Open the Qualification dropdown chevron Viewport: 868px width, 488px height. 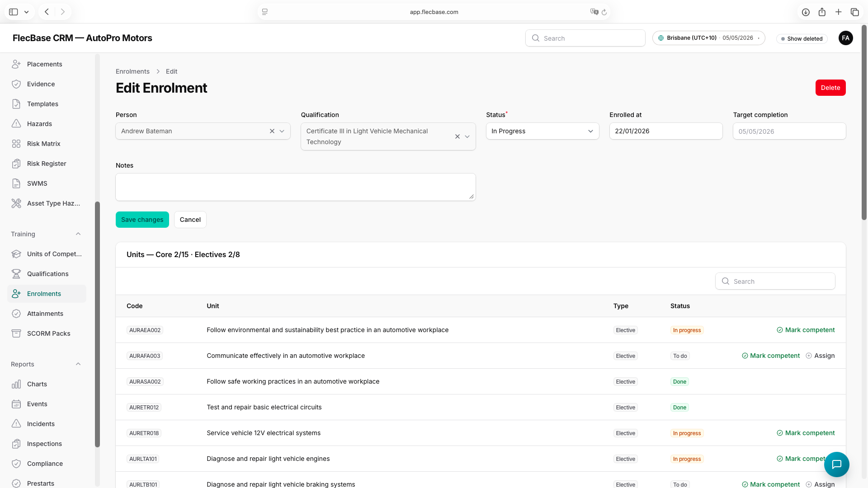pyautogui.click(x=467, y=136)
